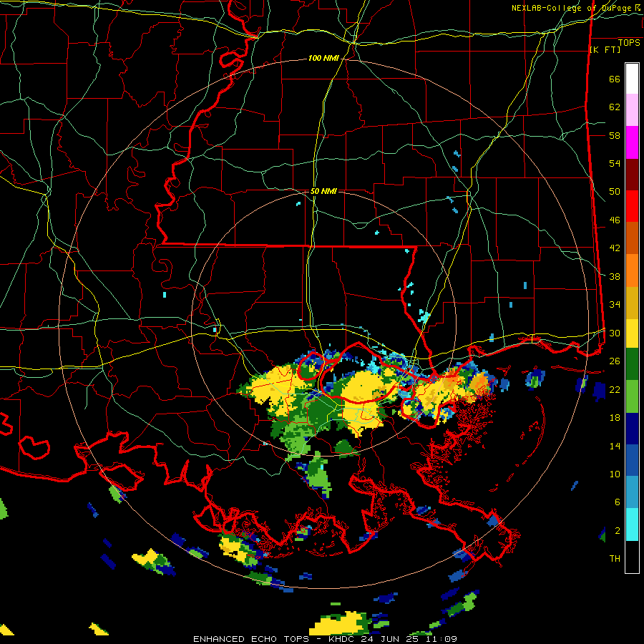Image resolution: width=644 pixels, height=644 pixels.
Task: Click the '66' scale value
Action: pyautogui.click(x=615, y=79)
